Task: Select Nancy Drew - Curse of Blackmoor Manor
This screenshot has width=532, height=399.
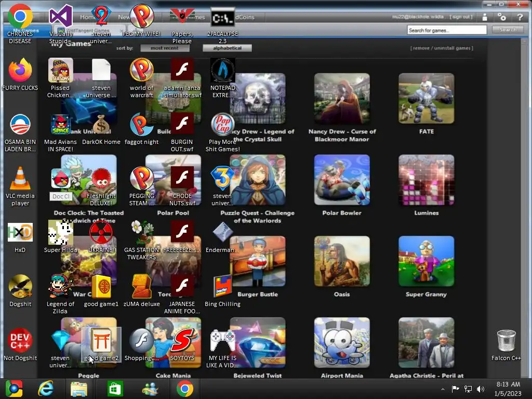Action: tap(342, 98)
